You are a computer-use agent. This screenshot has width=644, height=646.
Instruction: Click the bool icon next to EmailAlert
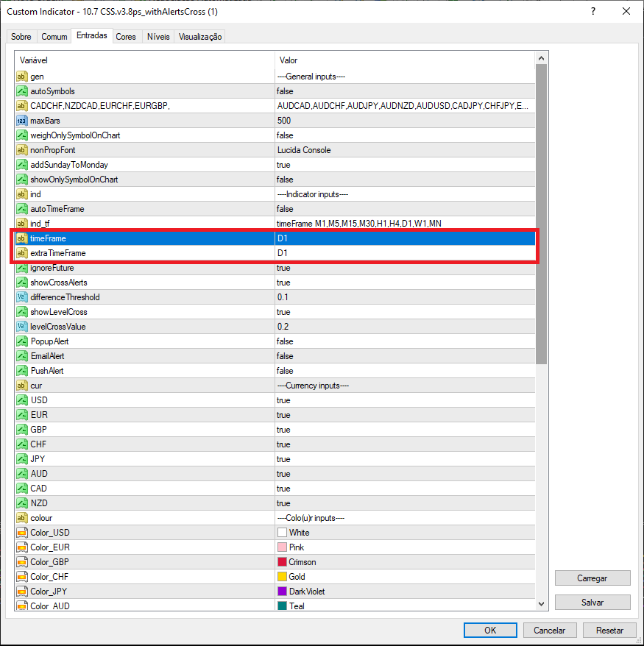click(x=22, y=356)
